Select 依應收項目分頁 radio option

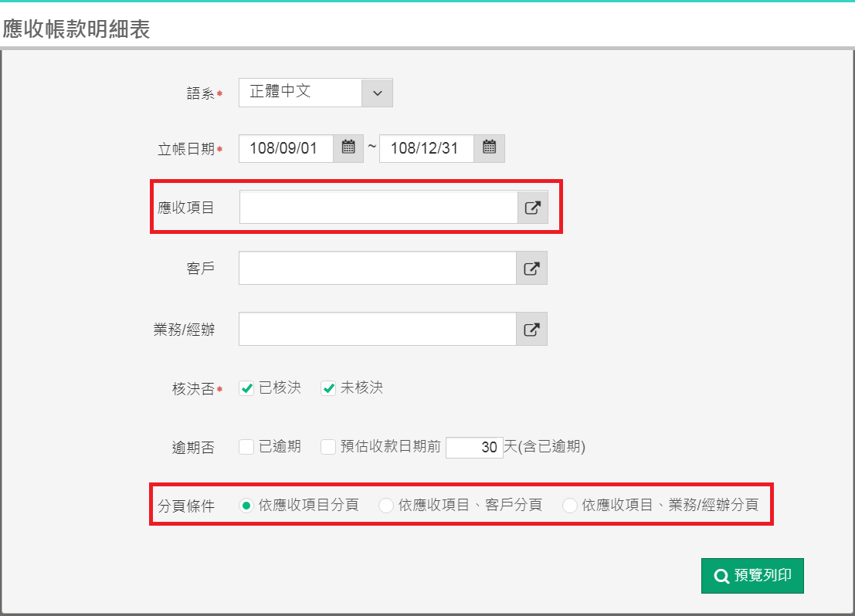[246, 506]
